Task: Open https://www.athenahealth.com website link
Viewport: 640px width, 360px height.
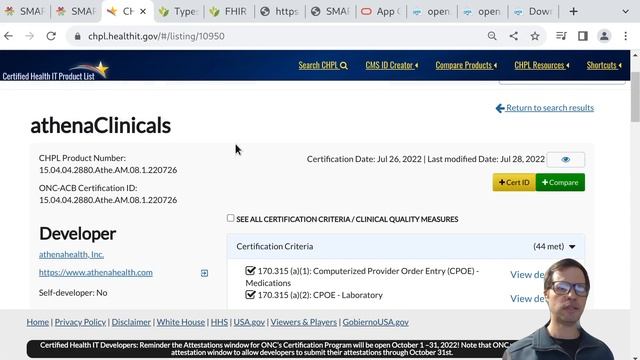Action: (96, 273)
